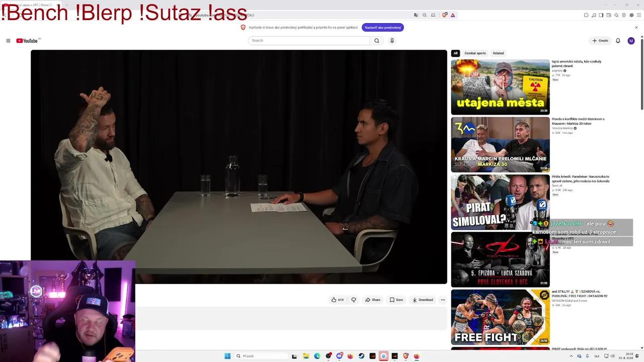Select the Related filter chip
The image size is (644, 362).
coord(498,53)
